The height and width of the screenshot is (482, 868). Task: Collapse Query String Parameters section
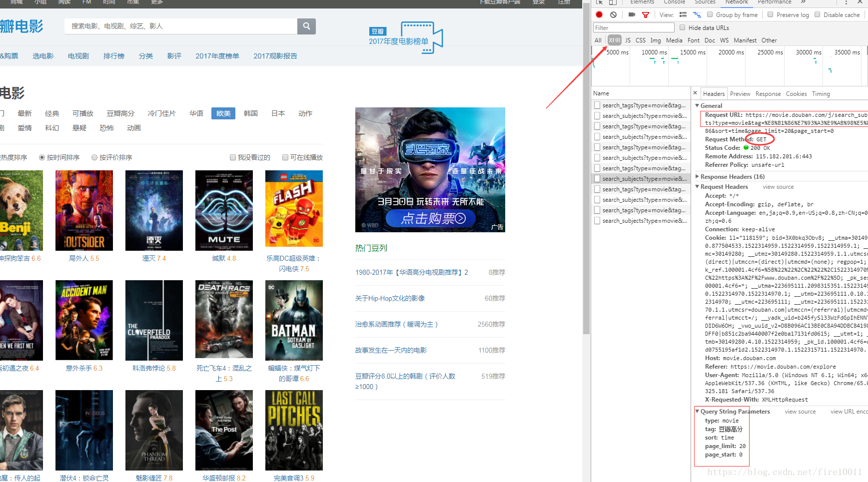click(697, 411)
